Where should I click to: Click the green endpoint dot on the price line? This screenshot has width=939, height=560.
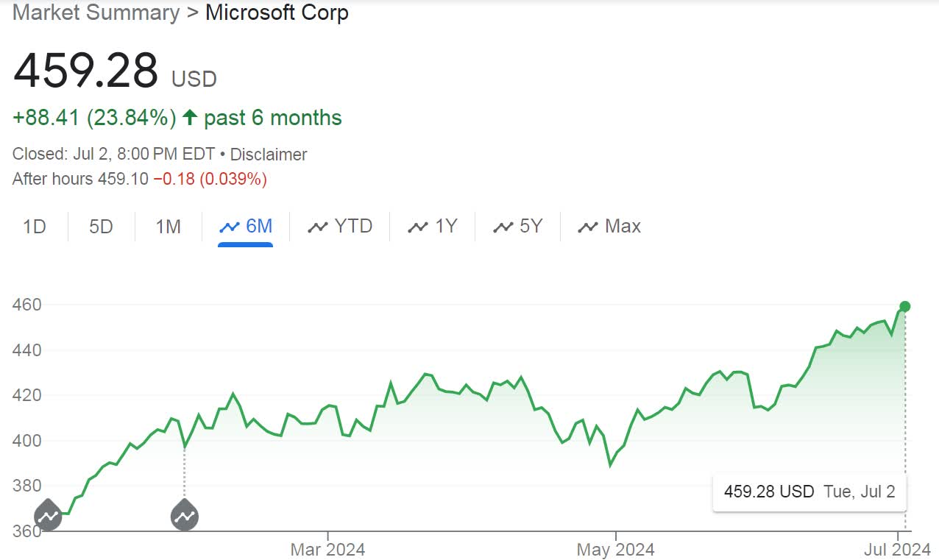point(905,306)
